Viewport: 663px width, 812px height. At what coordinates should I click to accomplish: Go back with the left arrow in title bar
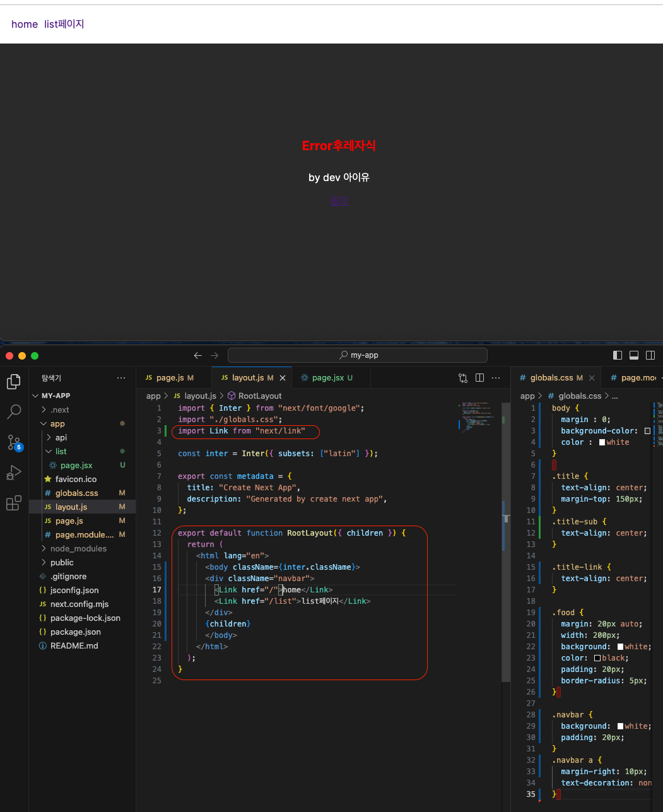(x=198, y=355)
